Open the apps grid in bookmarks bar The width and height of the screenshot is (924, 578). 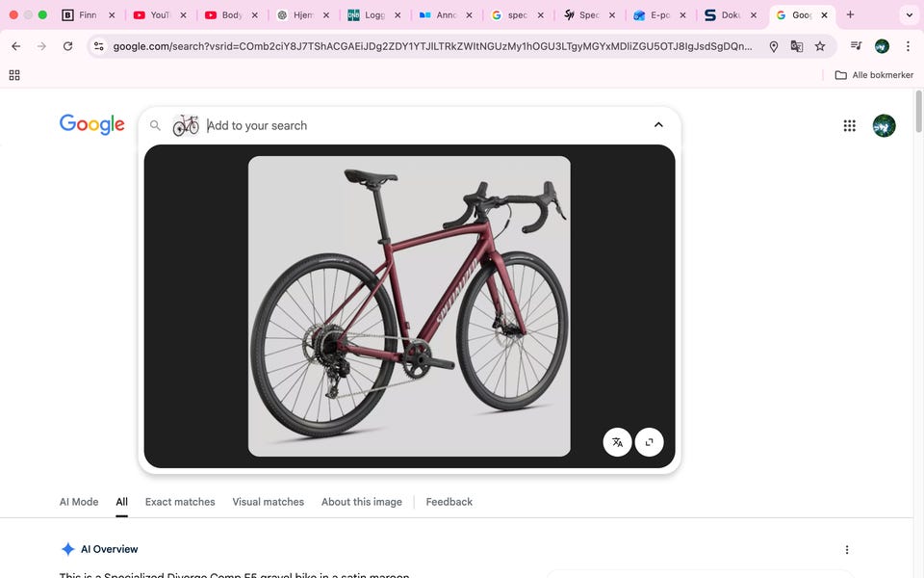coord(14,75)
